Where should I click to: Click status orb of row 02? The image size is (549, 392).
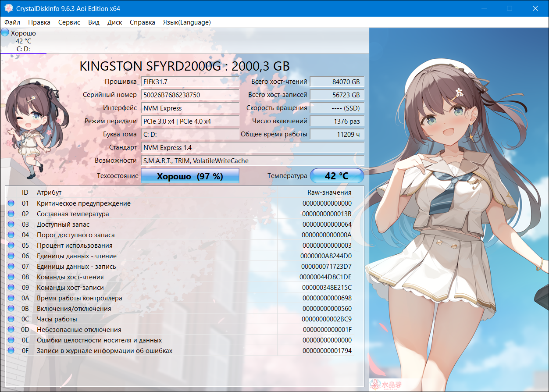[x=11, y=214]
